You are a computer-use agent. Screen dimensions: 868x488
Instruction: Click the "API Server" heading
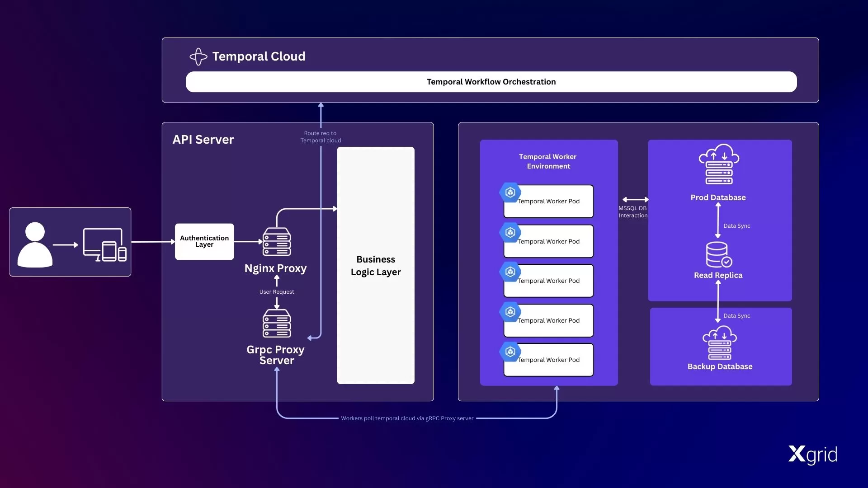click(203, 139)
